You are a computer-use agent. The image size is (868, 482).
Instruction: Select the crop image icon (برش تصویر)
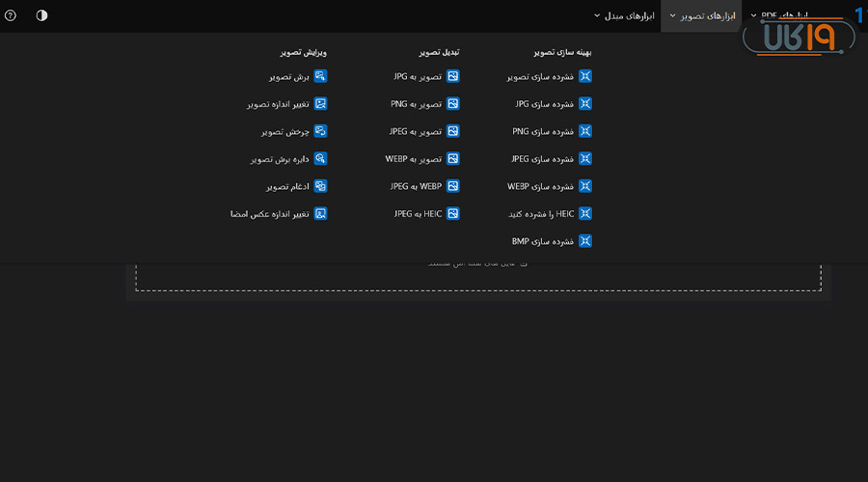[x=321, y=76]
